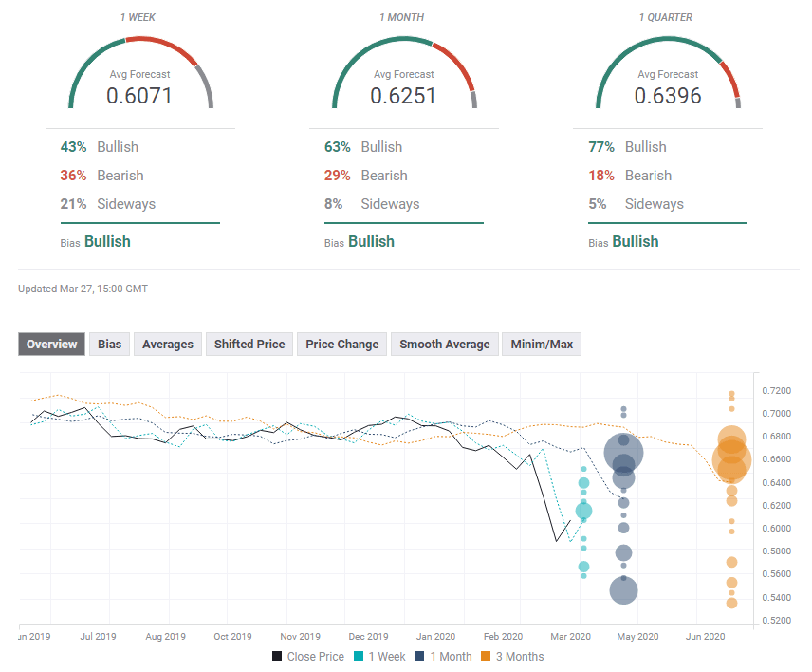812x672 pixels.
Task: Click the large May 2020 bubble marker
Action: click(623, 454)
